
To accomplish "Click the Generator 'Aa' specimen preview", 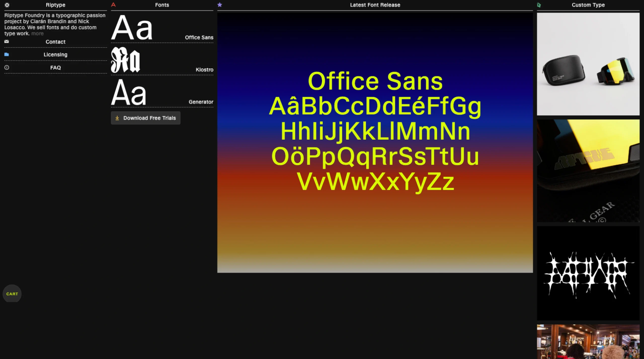I will [x=129, y=92].
